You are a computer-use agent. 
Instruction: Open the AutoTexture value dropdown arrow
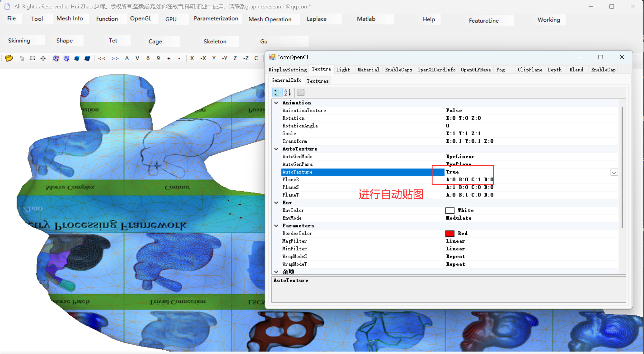tap(614, 172)
